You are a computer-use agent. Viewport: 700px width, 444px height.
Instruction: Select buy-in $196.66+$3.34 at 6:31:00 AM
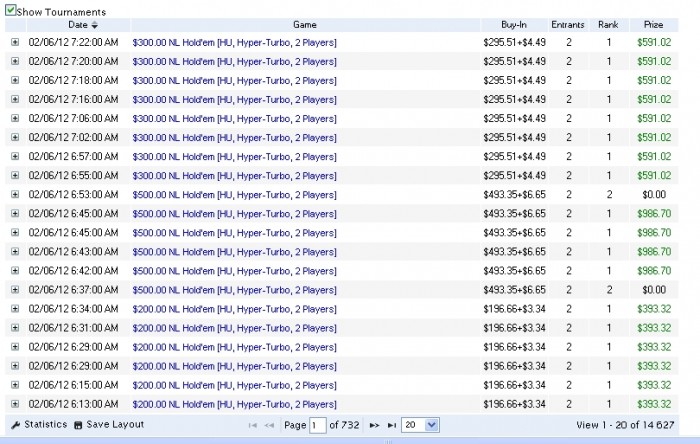[514, 328]
